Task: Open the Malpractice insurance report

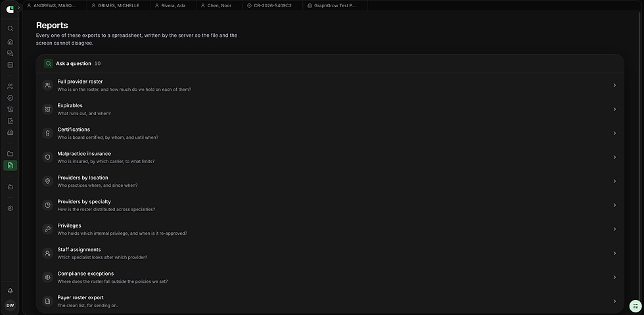Action: (330, 157)
